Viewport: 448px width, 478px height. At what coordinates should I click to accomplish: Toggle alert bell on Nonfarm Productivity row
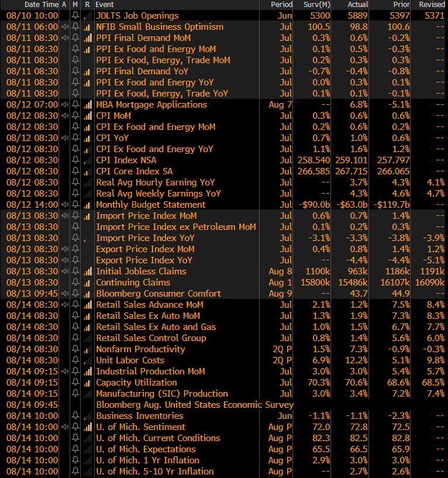click(x=75, y=349)
